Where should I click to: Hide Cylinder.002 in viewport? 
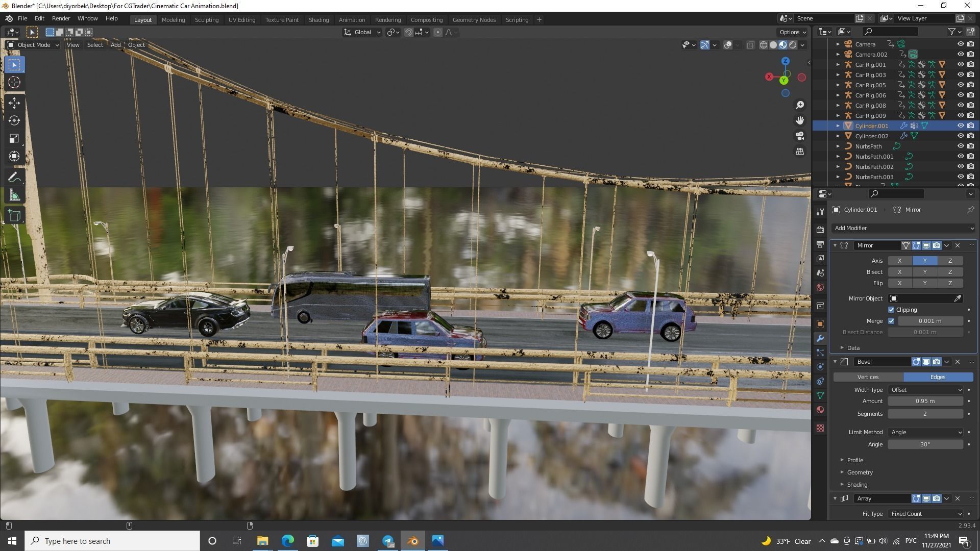click(x=961, y=136)
